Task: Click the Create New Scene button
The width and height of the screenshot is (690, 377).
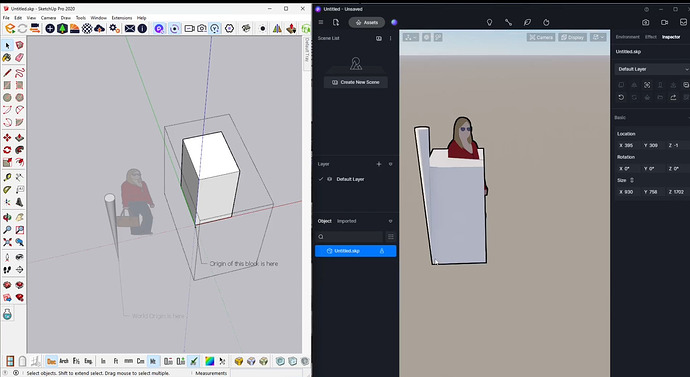Action: 356,82
